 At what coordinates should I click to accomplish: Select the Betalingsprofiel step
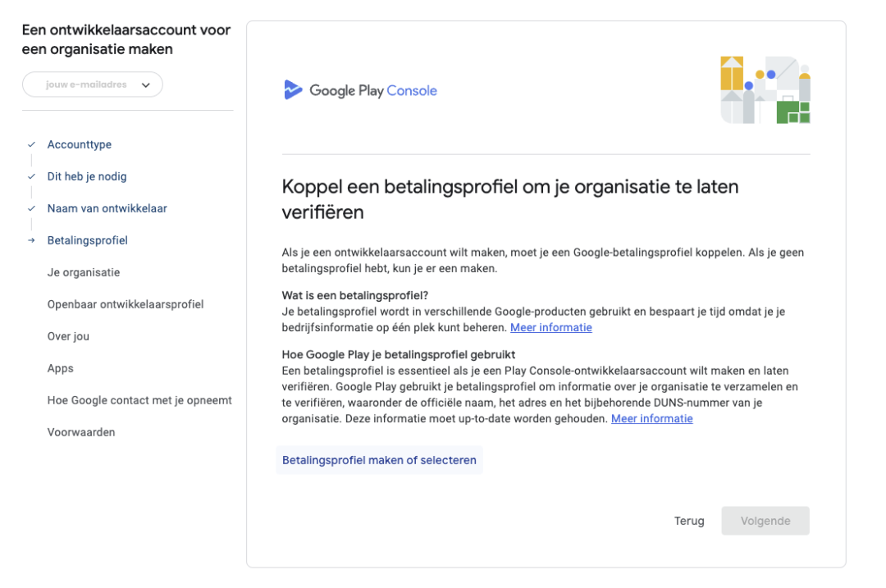pos(88,240)
